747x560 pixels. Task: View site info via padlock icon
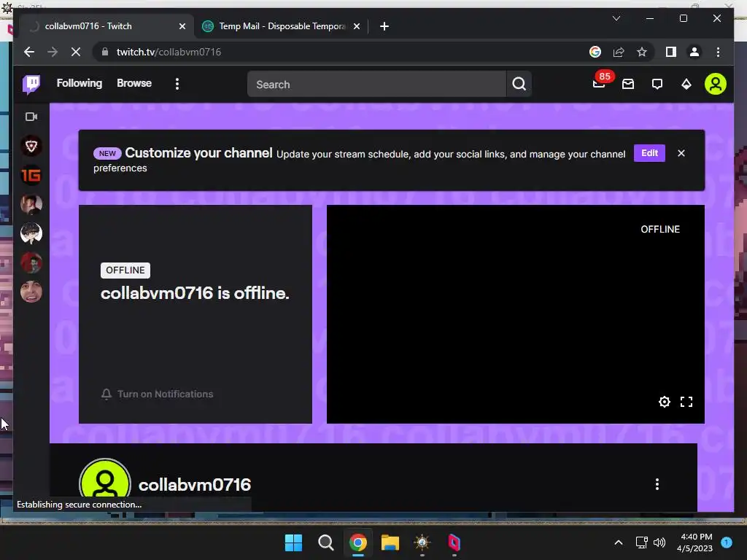click(105, 52)
